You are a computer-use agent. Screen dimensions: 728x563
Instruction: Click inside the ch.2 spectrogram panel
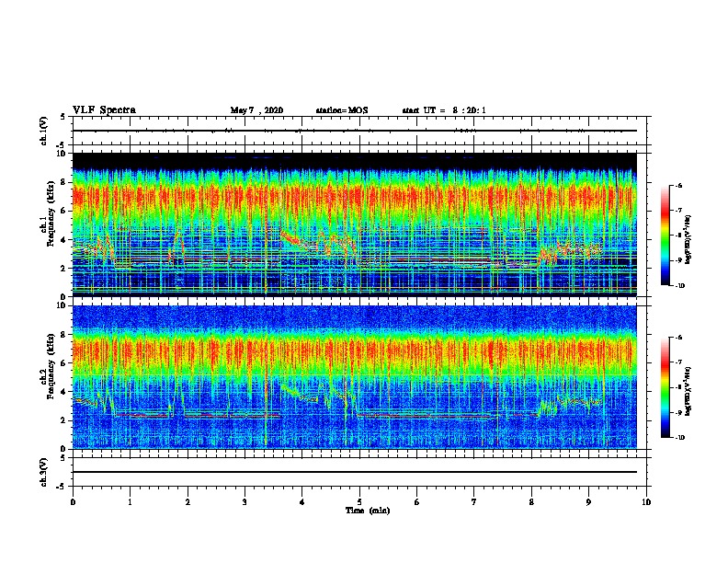point(355,377)
